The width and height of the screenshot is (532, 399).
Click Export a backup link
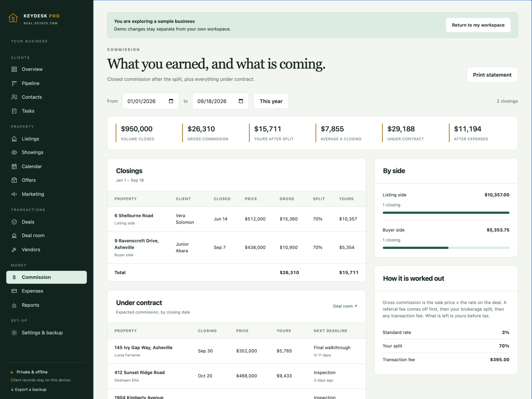point(29,389)
